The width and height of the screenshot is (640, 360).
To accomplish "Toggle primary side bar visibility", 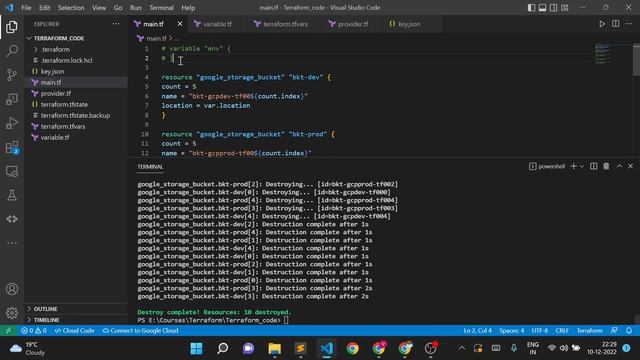I will point(531,8).
